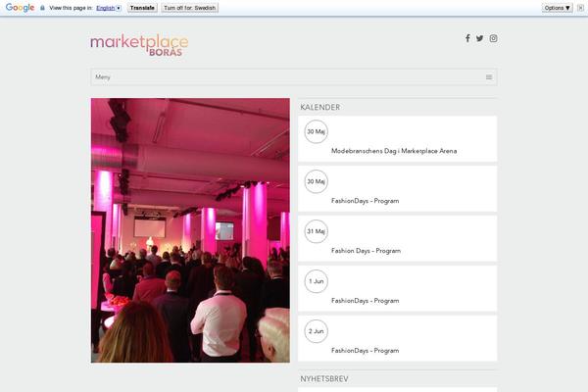The height and width of the screenshot is (392, 588).
Task: Open the Facebook social link
Action: coord(467,38)
